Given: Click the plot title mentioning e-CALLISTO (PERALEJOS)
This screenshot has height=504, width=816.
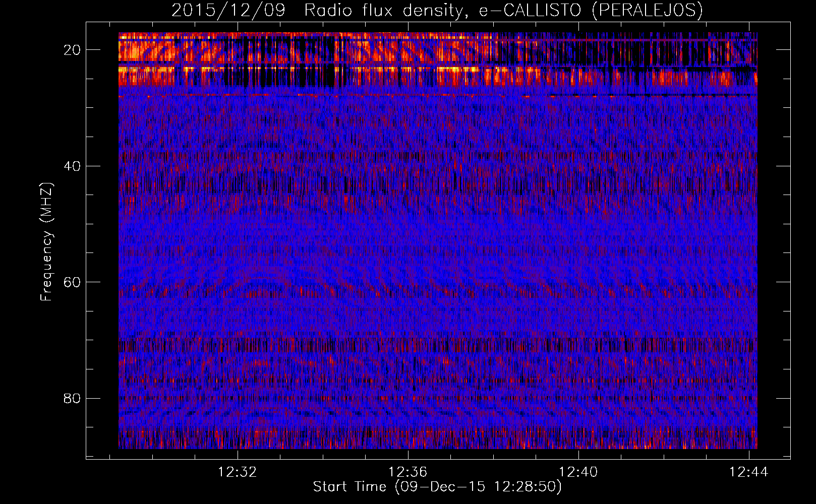Looking at the screenshot, I should tap(437, 10).
